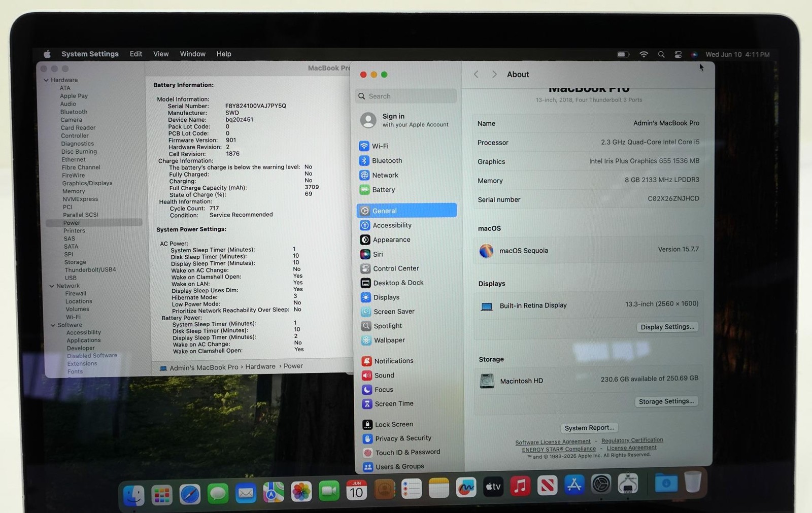Image resolution: width=812 pixels, height=513 pixels.
Task: Click the Storage Settings button
Action: click(x=666, y=401)
